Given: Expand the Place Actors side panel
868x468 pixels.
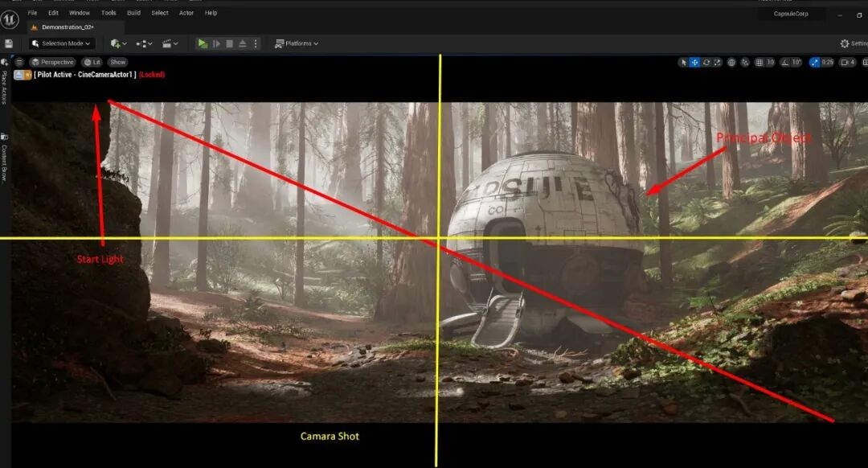Looking at the screenshot, I should [5, 83].
